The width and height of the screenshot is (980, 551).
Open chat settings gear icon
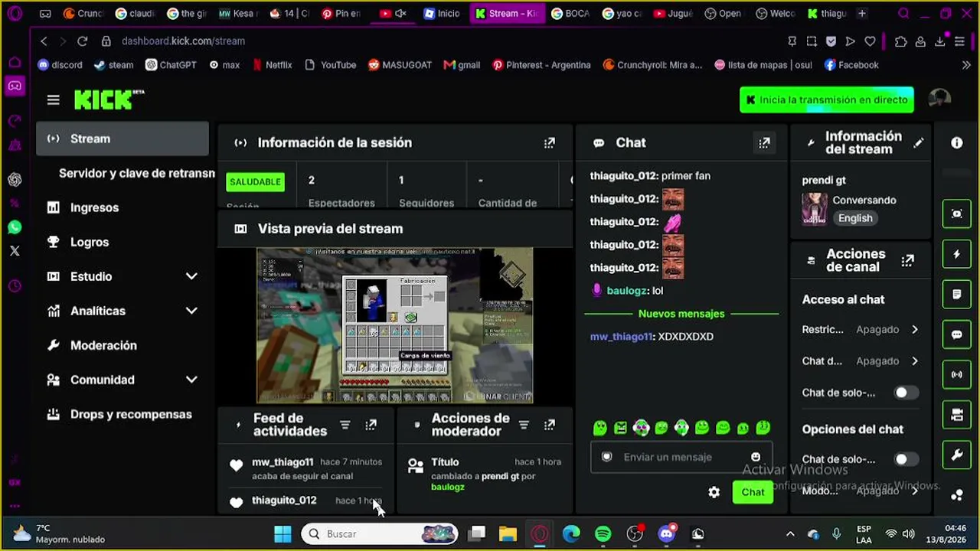(x=714, y=493)
